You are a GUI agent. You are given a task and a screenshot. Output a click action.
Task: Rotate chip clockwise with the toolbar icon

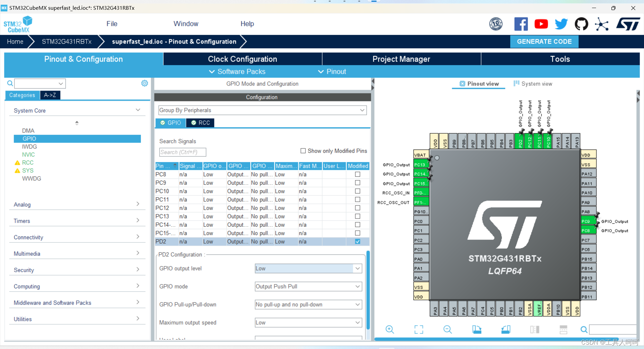[x=477, y=330]
